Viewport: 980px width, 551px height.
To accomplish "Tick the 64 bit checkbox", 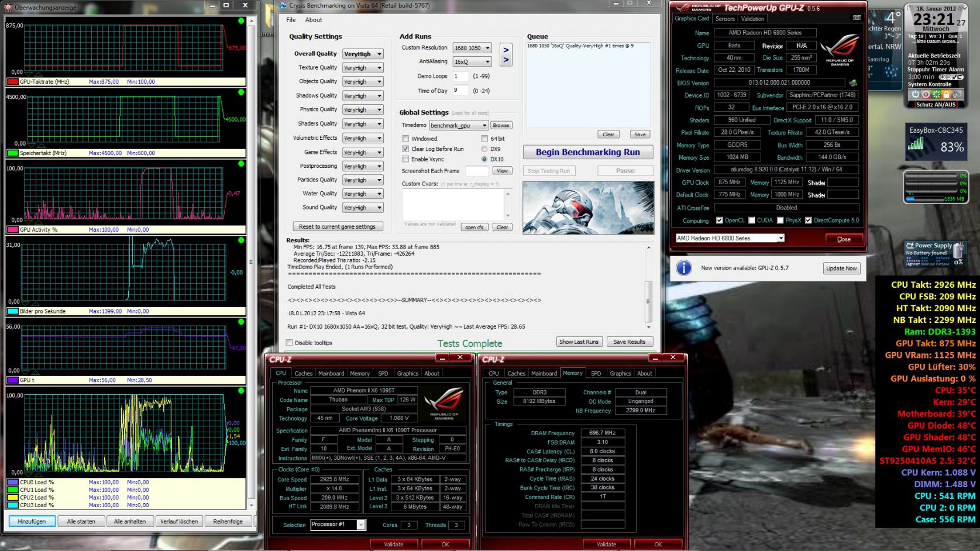I will click(x=484, y=139).
